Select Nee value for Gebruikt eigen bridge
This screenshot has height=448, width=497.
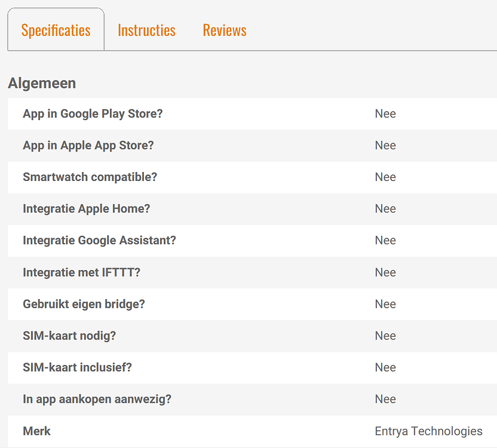[x=385, y=304]
